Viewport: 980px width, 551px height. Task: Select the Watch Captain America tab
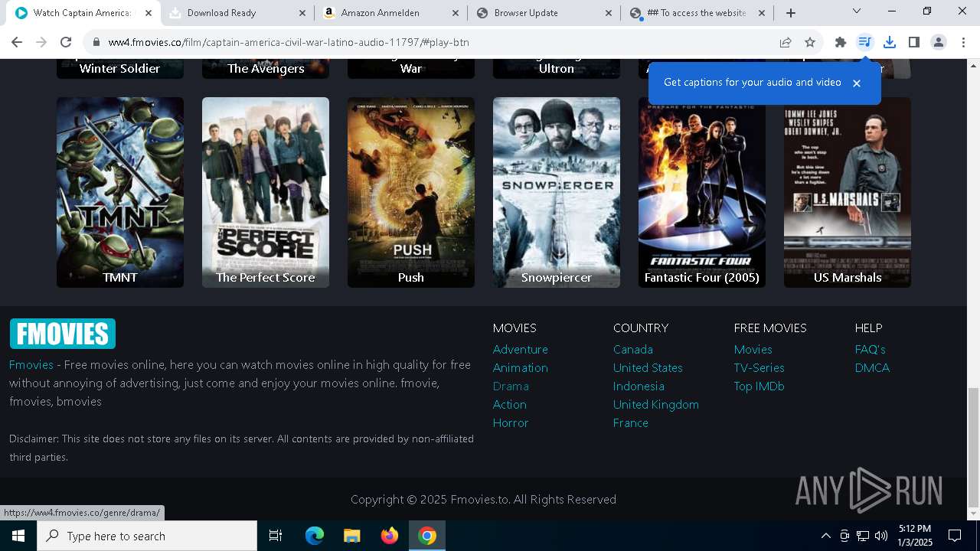point(82,13)
